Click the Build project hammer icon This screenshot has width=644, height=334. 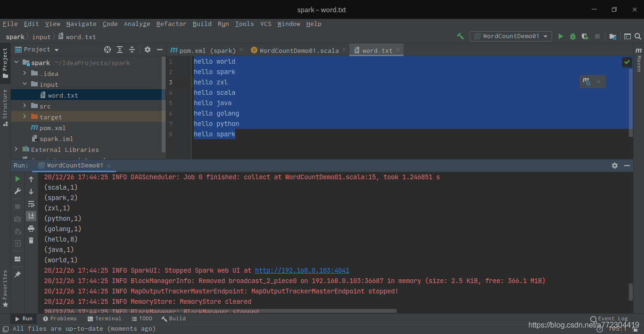tap(461, 36)
